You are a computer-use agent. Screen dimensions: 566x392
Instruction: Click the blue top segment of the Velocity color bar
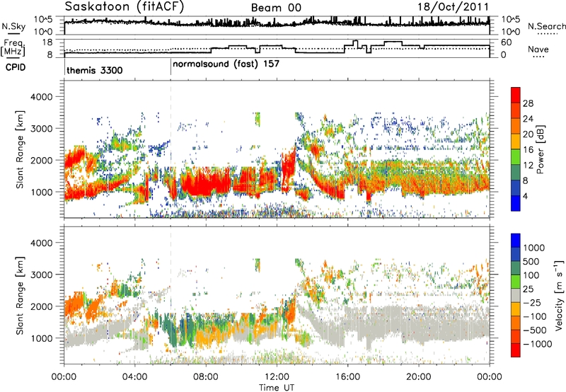[516, 241]
